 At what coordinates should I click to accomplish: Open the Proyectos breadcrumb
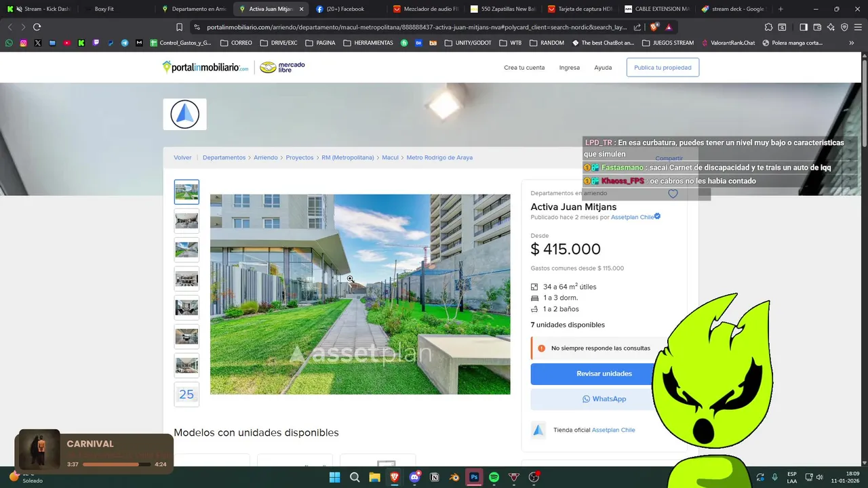point(300,157)
